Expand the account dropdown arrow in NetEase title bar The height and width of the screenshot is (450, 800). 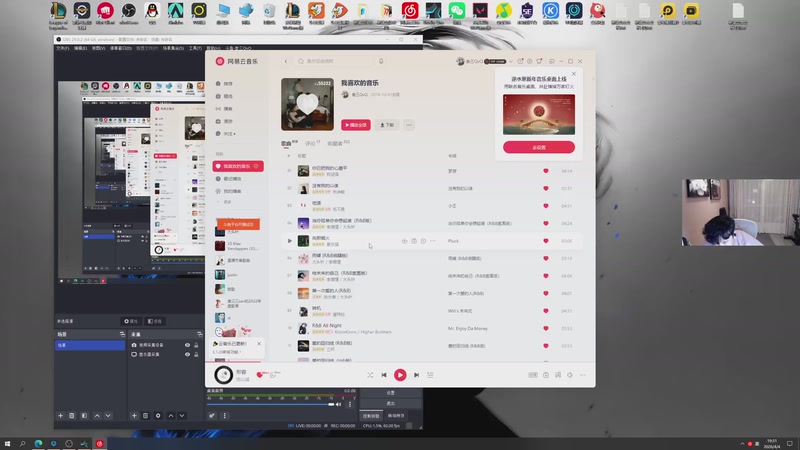(511, 62)
